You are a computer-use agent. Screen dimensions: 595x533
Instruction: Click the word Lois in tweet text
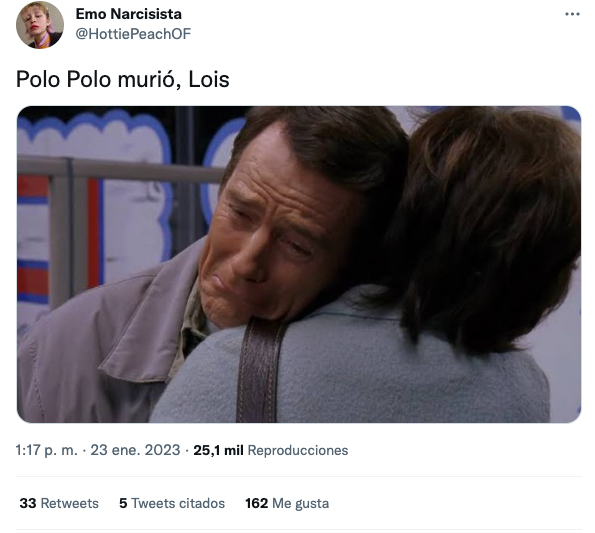(209, 79)
